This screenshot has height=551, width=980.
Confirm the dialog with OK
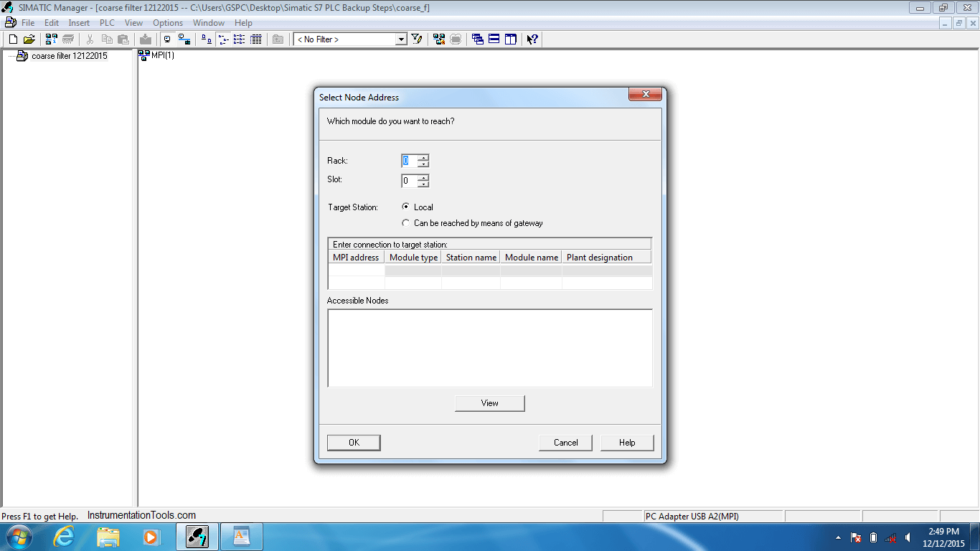354,443
